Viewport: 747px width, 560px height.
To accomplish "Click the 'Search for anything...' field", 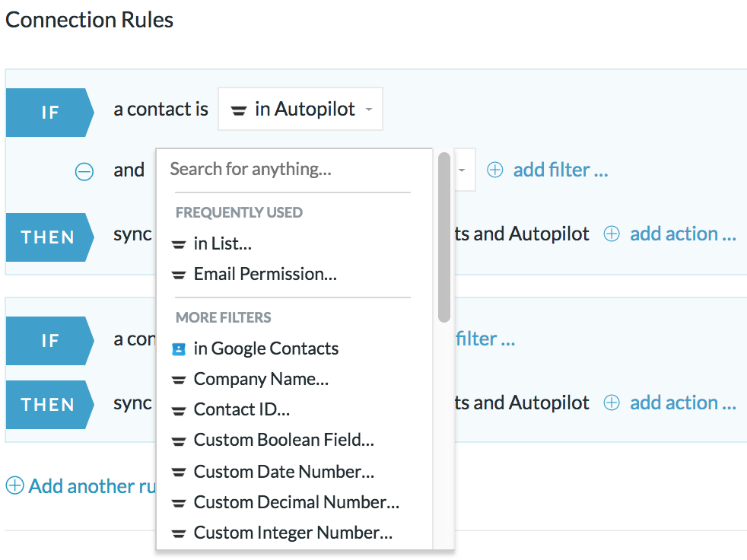I will click(x=293, y=169).
